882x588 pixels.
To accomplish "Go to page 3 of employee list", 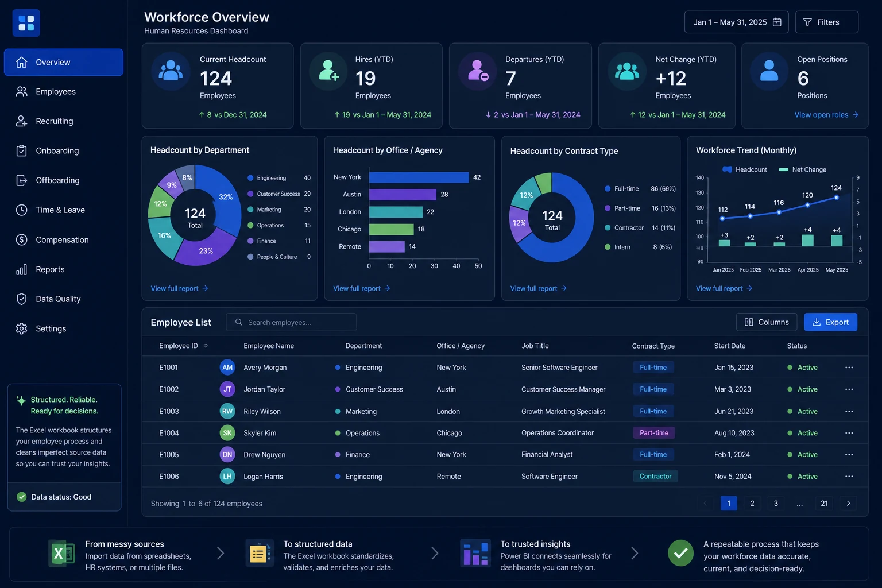I will point(776,504).
